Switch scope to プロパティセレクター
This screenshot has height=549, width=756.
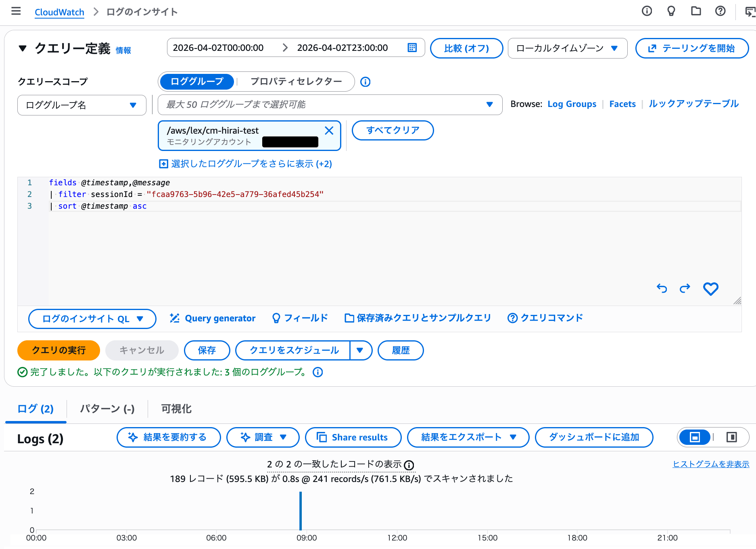(x=296, y=82)
